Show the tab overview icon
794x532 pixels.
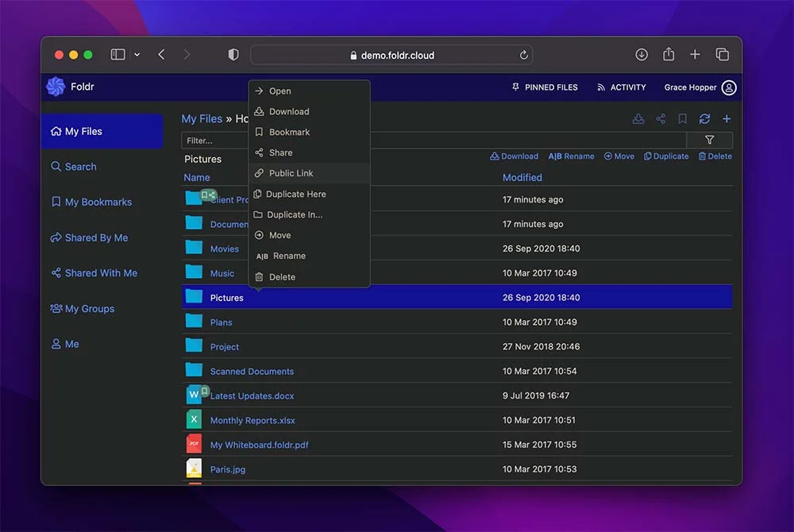[x=722, y=55]
